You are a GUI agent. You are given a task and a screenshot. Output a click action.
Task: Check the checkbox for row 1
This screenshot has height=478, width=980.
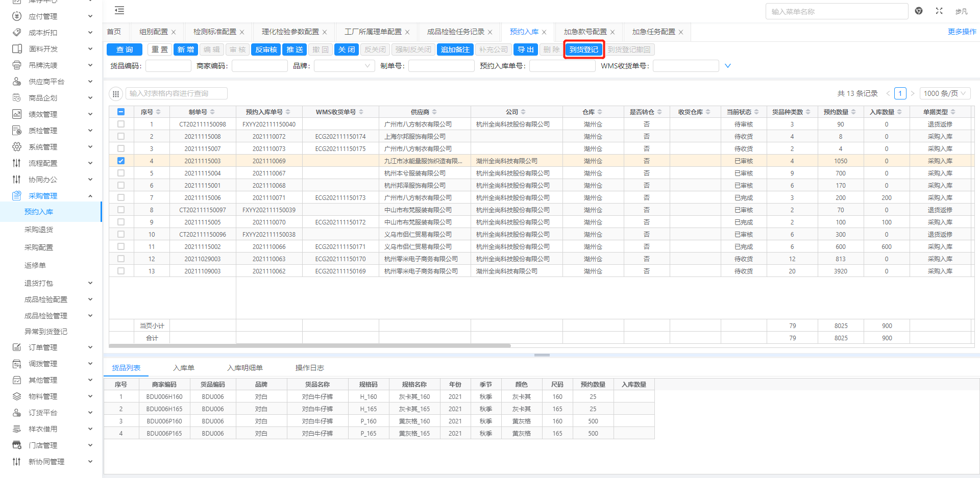121,124
